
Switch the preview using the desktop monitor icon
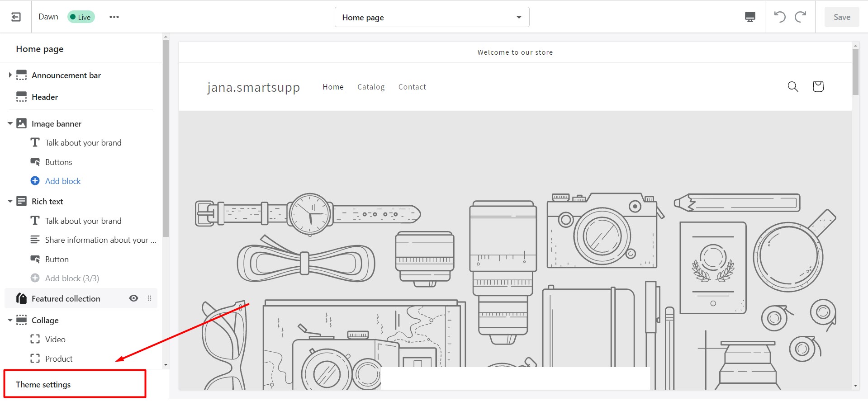pyautogui.click(x=750, y=17)
